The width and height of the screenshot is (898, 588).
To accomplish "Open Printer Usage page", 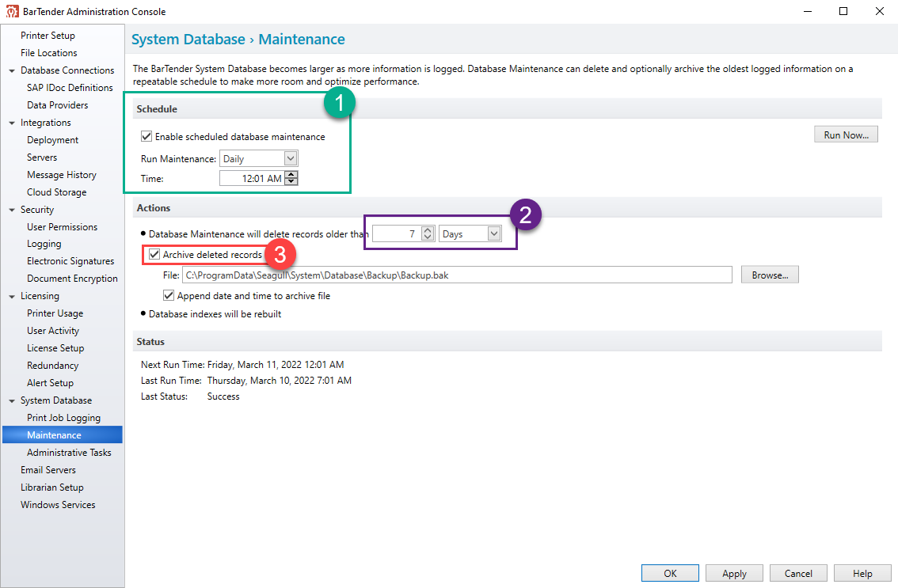I will click(x=55, y=313).
